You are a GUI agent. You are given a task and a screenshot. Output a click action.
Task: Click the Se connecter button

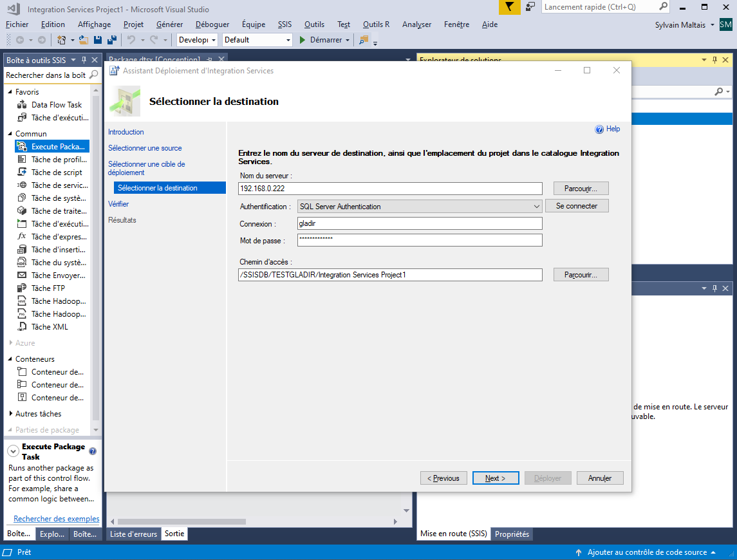pos(577,206)
